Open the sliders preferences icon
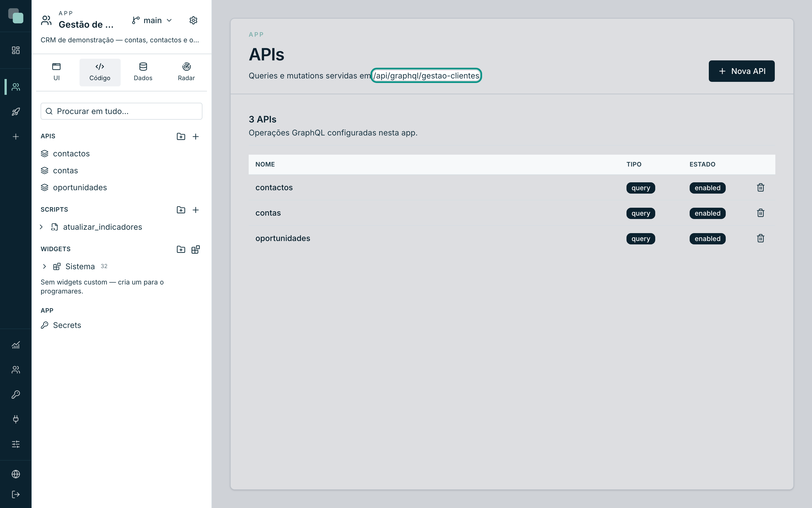 tap(16, 444)
